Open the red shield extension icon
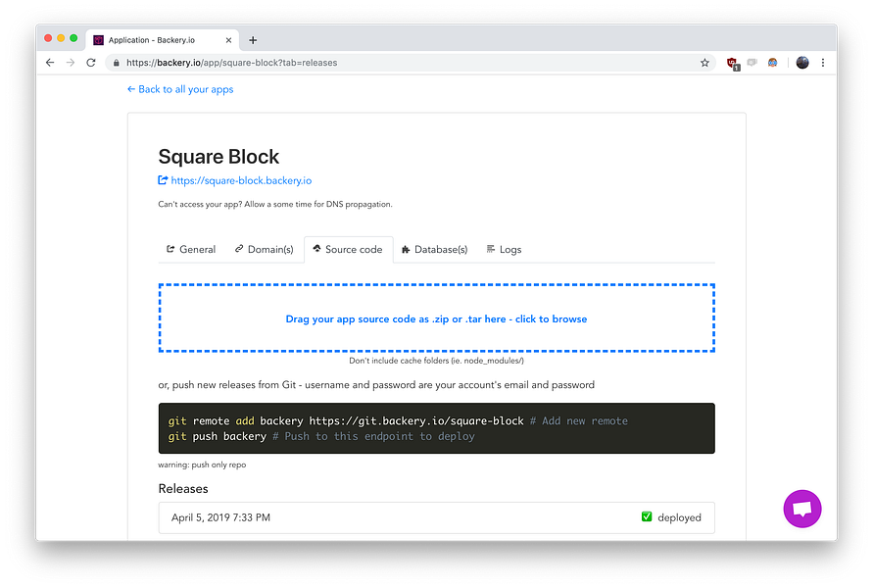Viewport: 873px width, 588px height. (733, 64)
